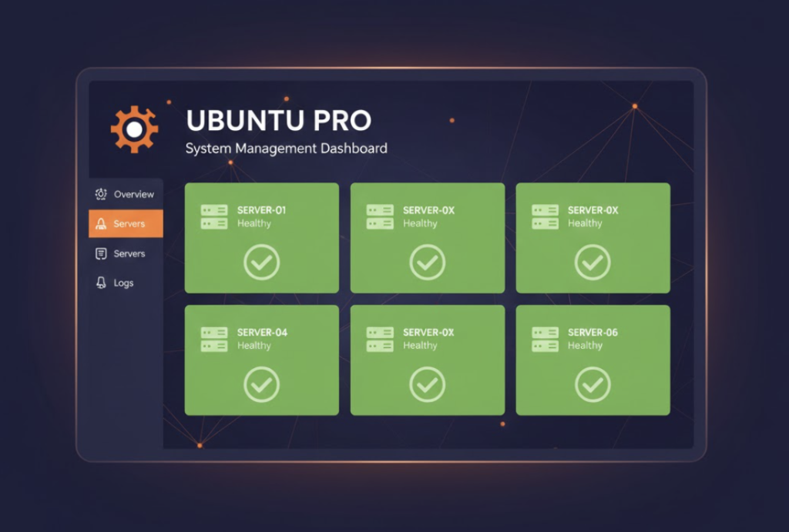Image resolution: width=789 pixels, height=532 pixels.
Task: Click the Overview gear icon in sidebar
Action: (x=101, y=194)
